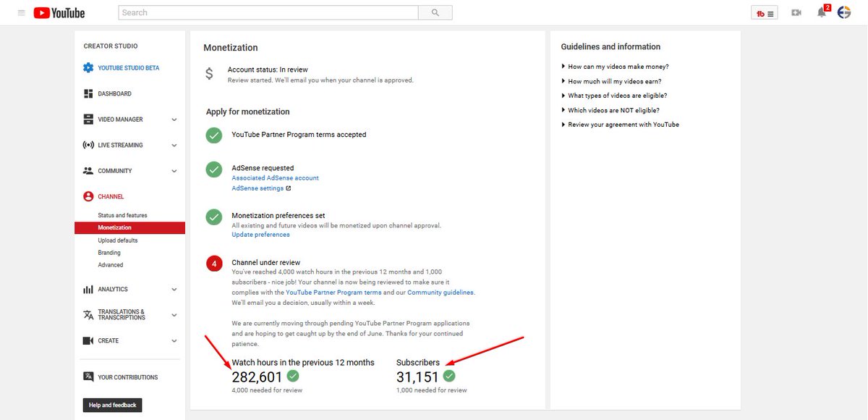Click the green check next to 282,601
The width and height of the screenshot is (868, 420).
click(x=293, y=376)
